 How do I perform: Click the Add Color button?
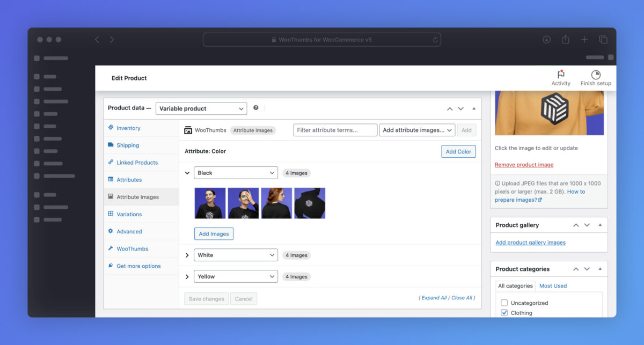click(458, 151)
